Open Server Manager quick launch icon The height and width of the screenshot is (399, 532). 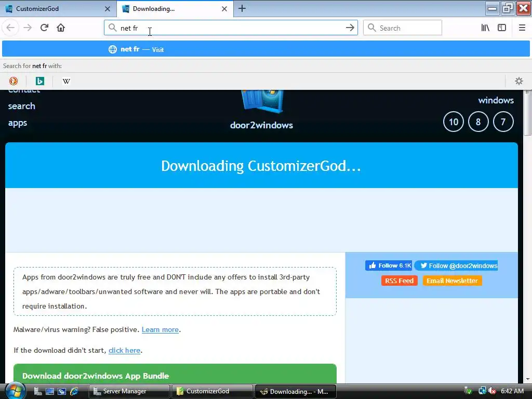tap(37, 391)
